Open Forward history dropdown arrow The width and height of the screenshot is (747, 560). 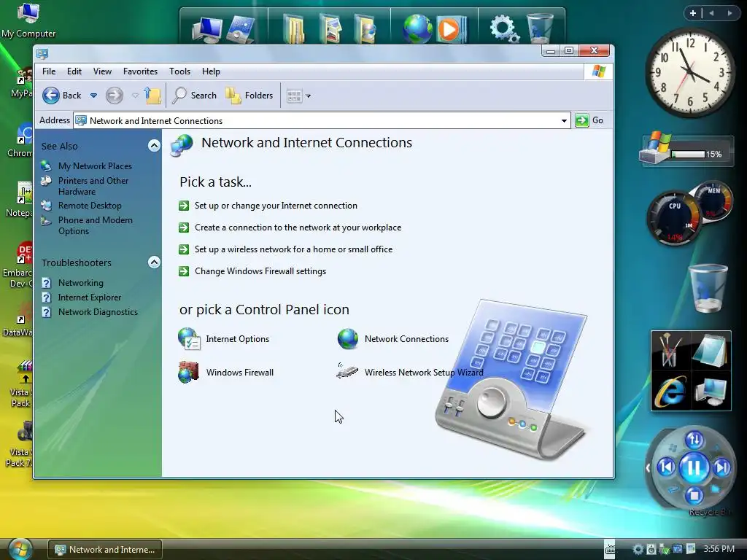[x=135, y=96]
